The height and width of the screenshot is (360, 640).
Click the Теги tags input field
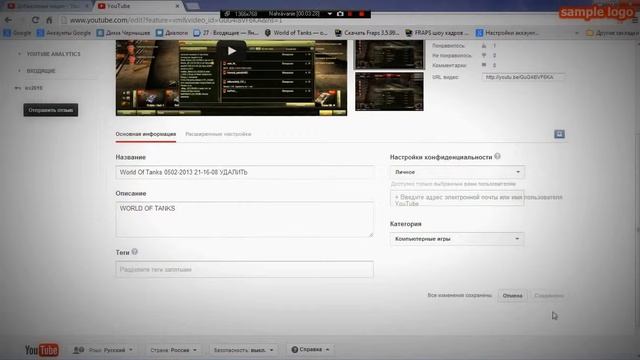point(244,269)
